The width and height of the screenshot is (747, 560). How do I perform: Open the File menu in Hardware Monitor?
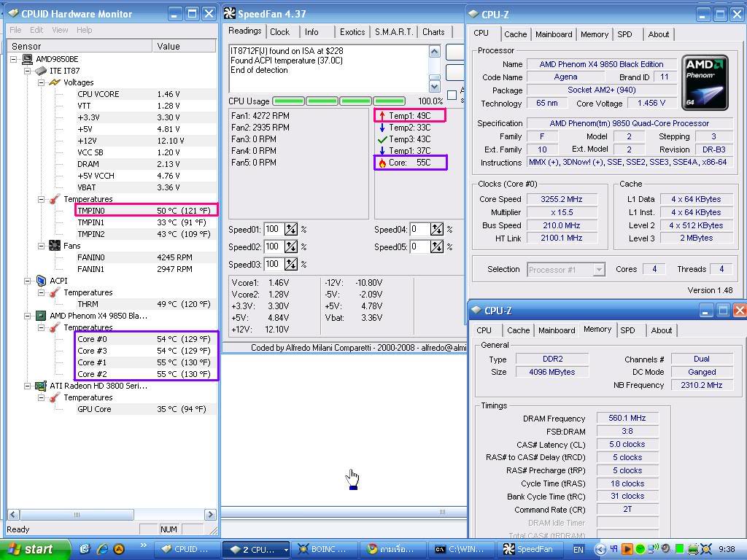pos(15,30)
